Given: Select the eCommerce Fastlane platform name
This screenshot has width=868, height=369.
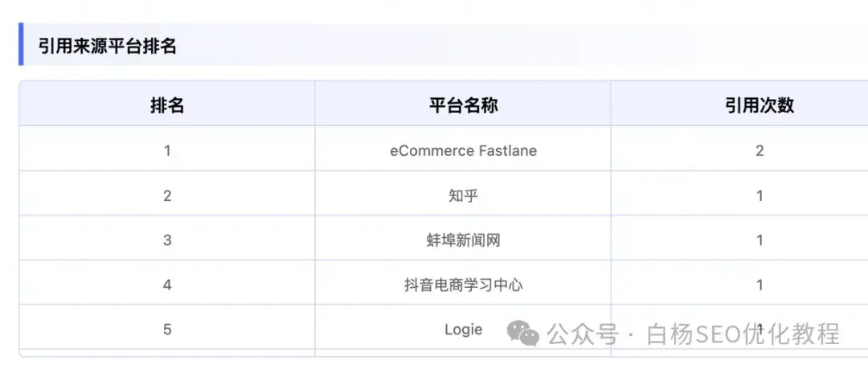Looking at the screenshot, I should [x=463, y=150].
